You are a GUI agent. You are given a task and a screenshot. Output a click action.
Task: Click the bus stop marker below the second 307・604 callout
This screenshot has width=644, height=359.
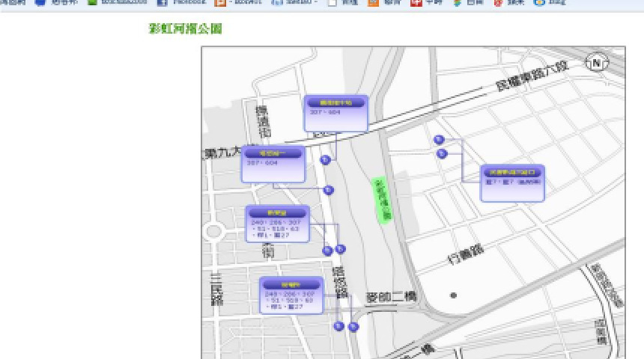click(x=328, y=190)
